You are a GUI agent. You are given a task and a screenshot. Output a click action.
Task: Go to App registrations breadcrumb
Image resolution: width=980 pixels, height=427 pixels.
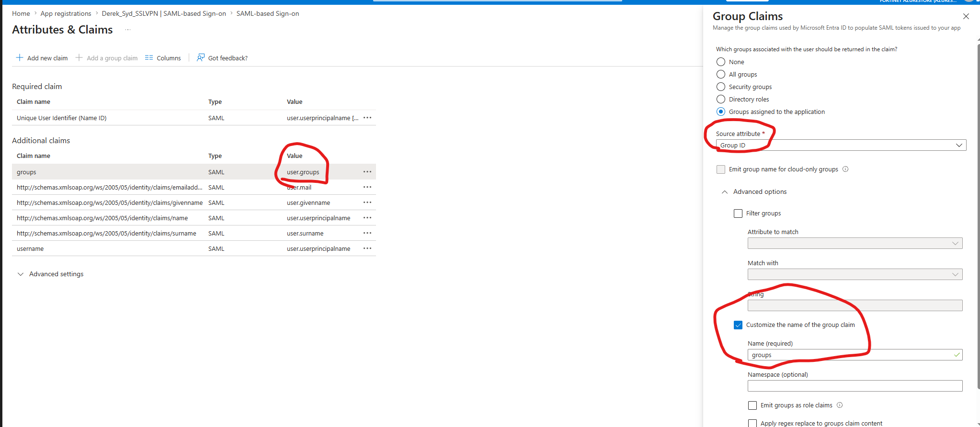66,13
